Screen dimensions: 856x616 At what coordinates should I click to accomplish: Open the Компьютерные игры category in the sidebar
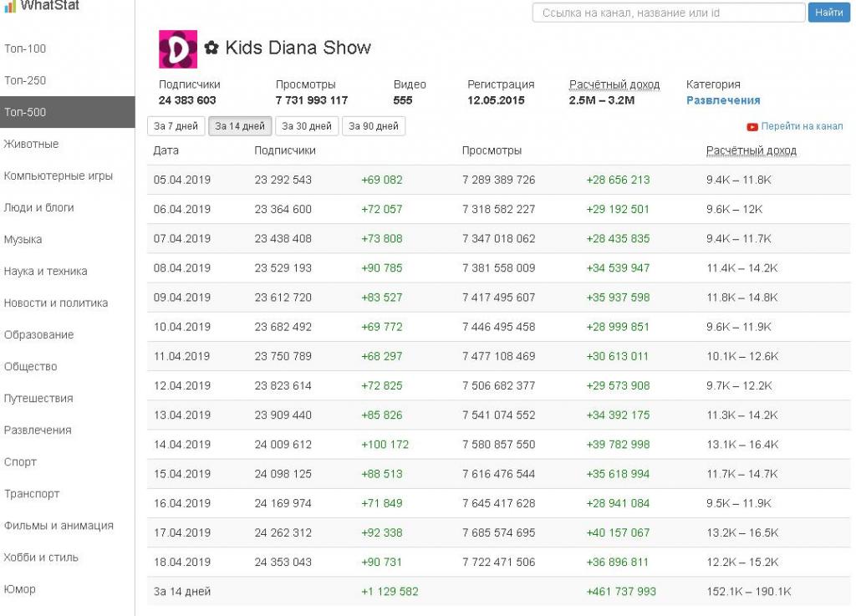tap(59, 176)
